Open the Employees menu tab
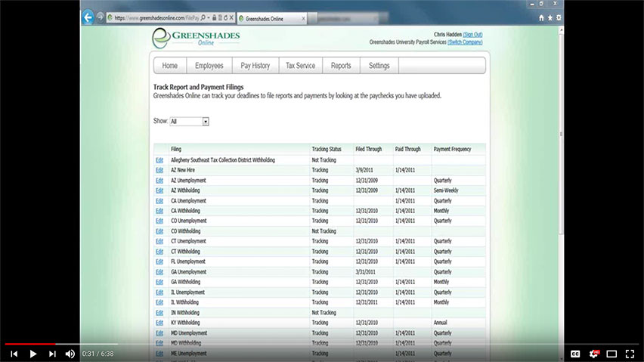This screenshot has height=362, width=644. [209, 66]
